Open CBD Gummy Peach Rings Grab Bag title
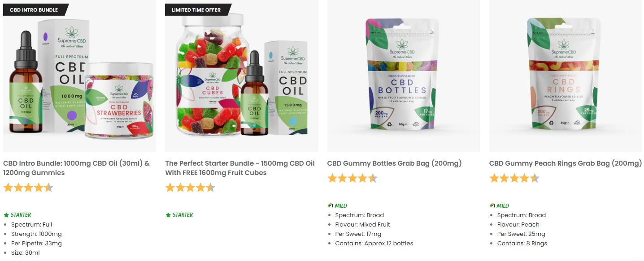The height and width of the screenshot is (261, 644). [565, 163]
